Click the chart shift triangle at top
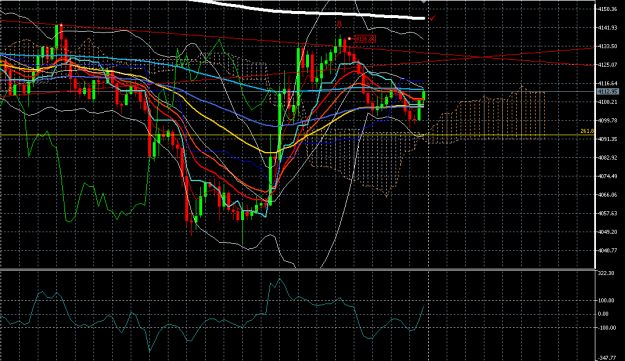 click(x=424, y=2)
